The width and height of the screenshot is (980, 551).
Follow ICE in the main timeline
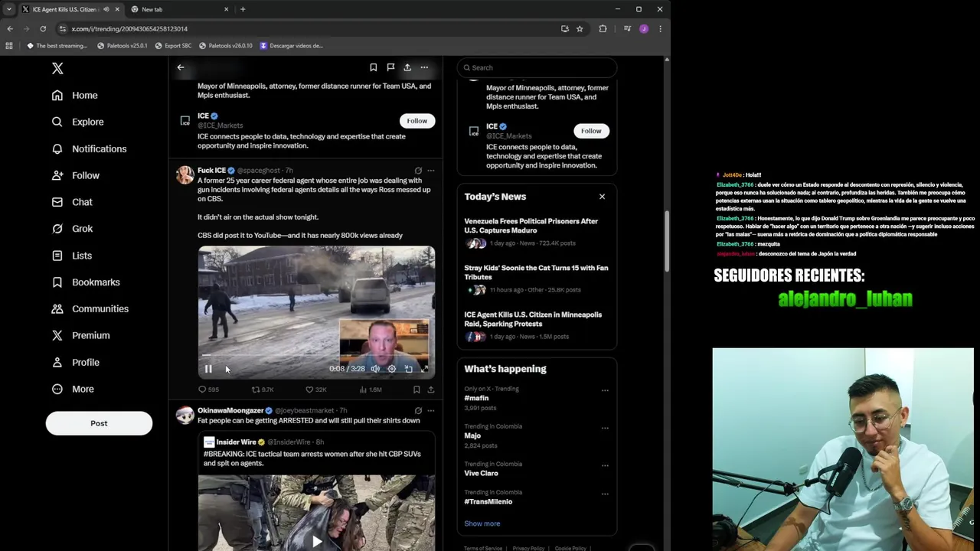[x=417, y=121]
